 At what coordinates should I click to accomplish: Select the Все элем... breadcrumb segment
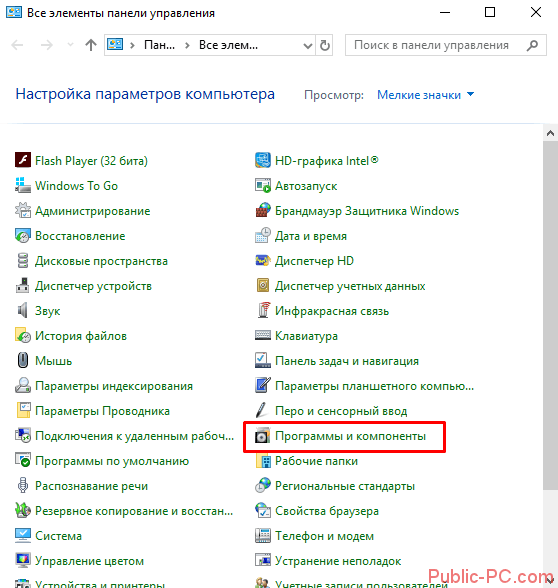(228, 45)
